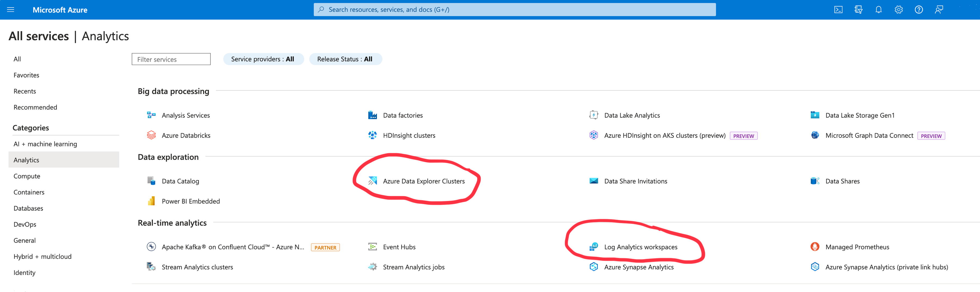The image size is (980, 292).
Task: Open Help question mark icon
Action: 919,10
